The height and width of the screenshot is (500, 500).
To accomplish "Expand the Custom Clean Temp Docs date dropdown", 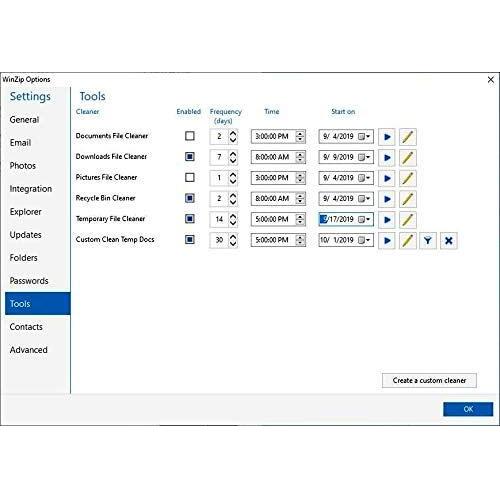I will point(364,240).
